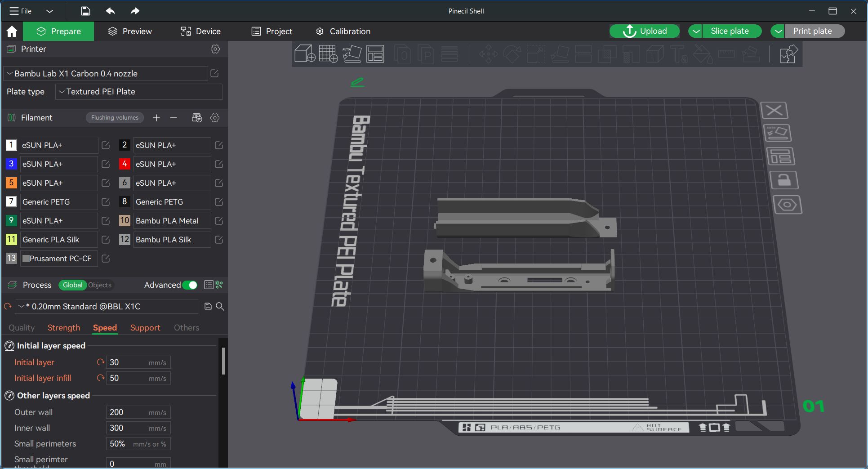Image resolution: width=868 pixels, height=469 pixels.
Task: Switch process scope to Objects
Action: coord(100,285)
